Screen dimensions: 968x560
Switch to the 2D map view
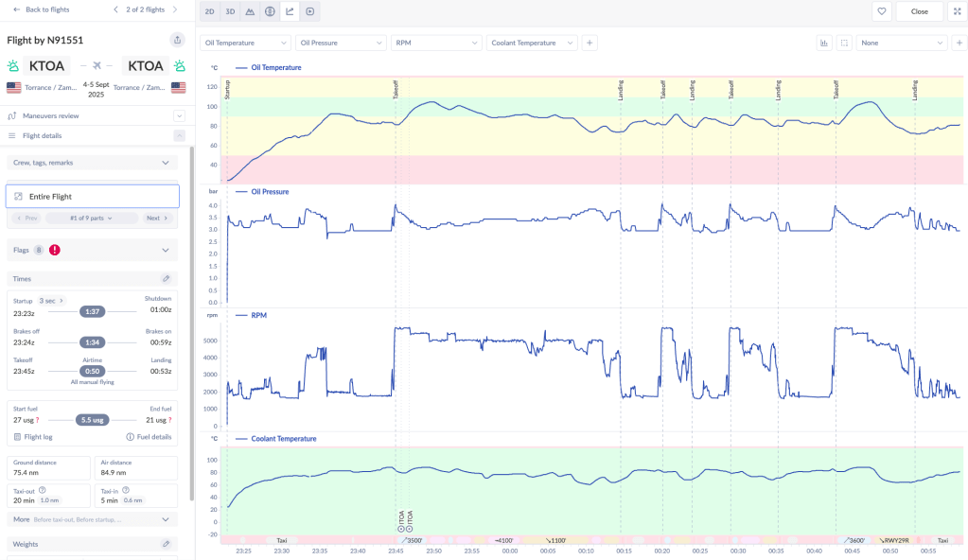[x=209, y=11]
